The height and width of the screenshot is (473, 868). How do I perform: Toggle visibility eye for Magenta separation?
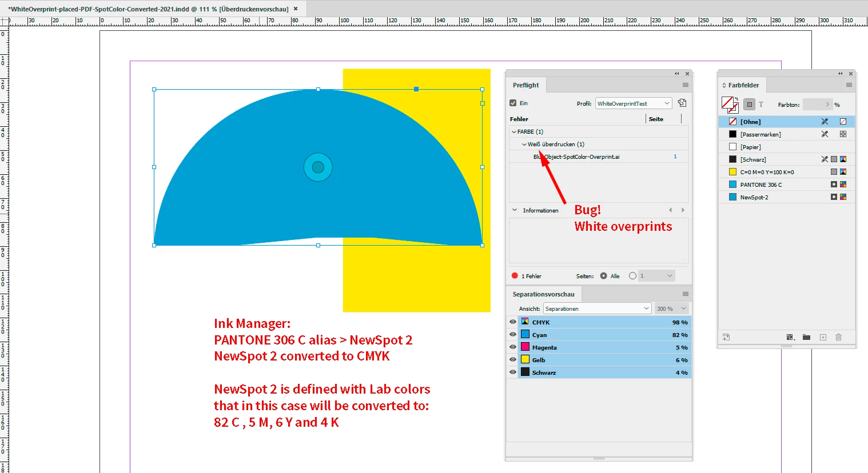512,347
